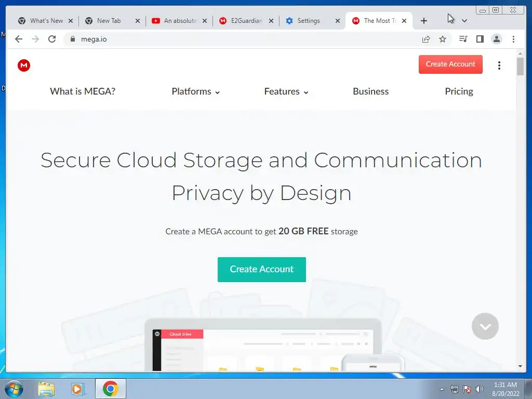Close the What's New tab
The width and height of the screenshot is (532, 399).
71,21
